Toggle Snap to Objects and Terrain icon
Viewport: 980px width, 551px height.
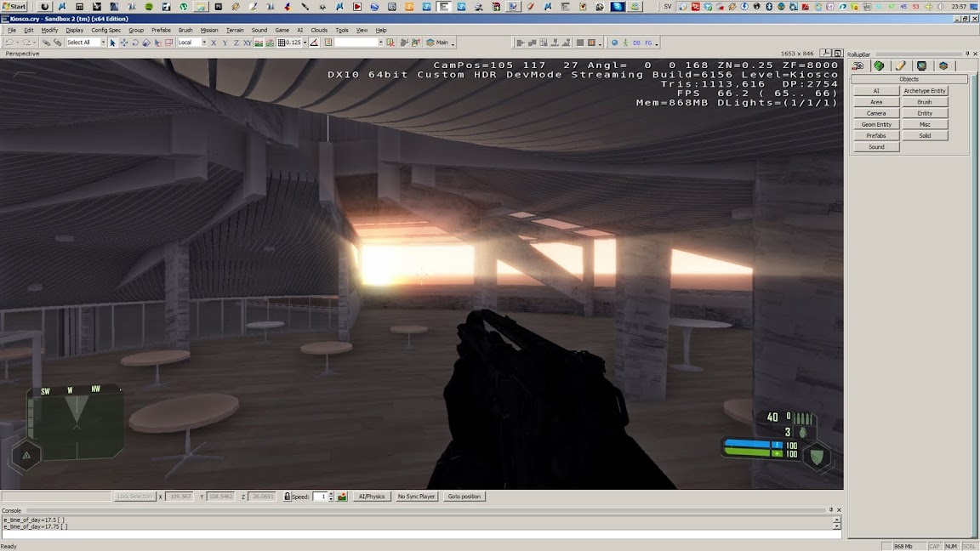tap(270, 43)
